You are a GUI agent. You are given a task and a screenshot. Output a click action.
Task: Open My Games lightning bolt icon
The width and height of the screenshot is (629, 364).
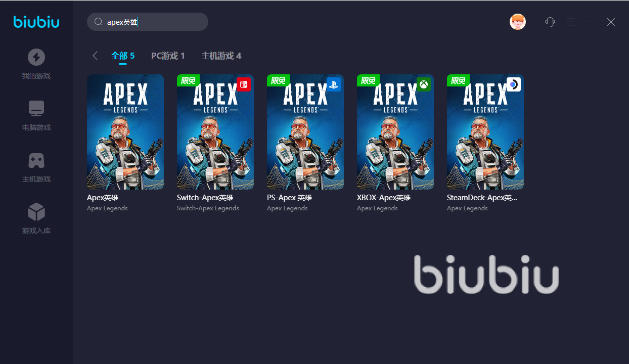point(36,57)
